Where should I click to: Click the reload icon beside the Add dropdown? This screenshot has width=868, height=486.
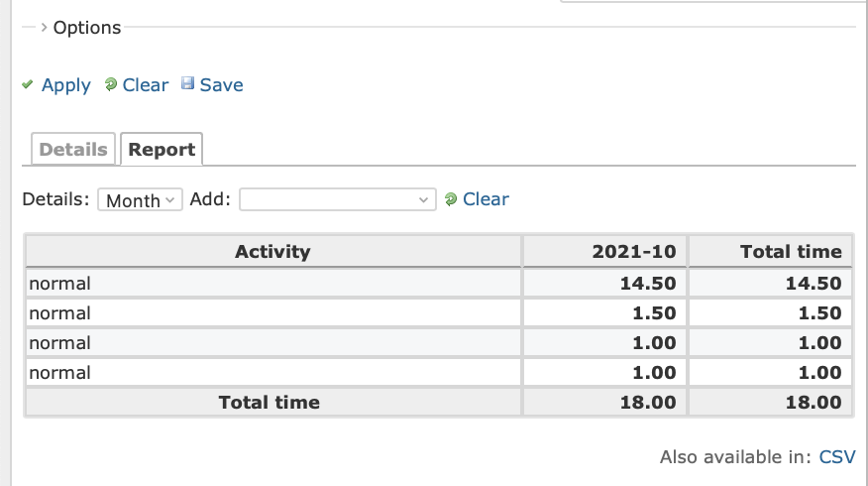[451, 199]
